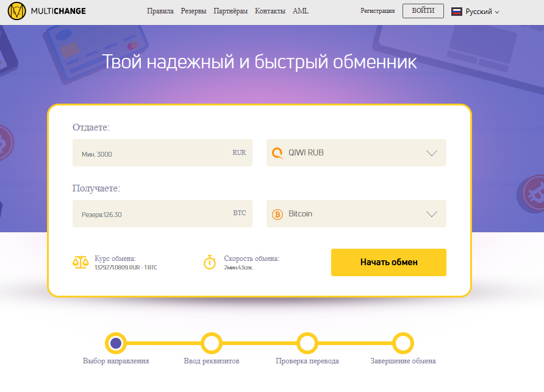
Task: Click the Bitcoin coin icon in the receive dropdown
Action: tap(277, 215)
